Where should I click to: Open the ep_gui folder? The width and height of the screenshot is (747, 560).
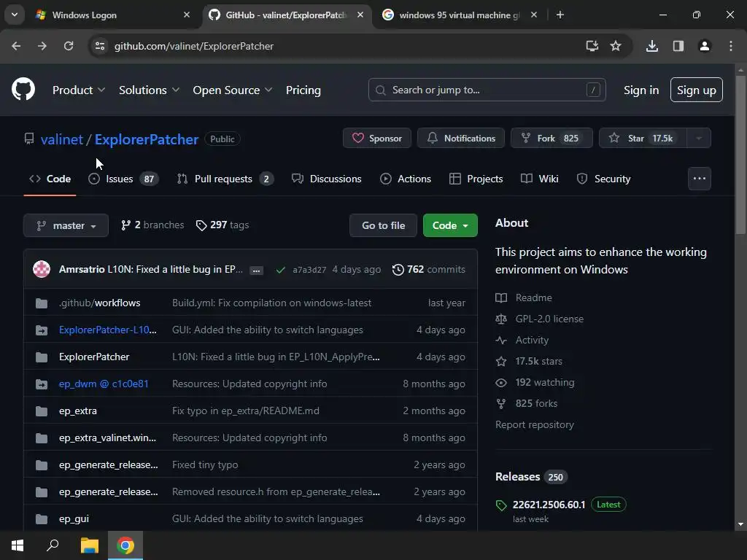coord(74,519)
